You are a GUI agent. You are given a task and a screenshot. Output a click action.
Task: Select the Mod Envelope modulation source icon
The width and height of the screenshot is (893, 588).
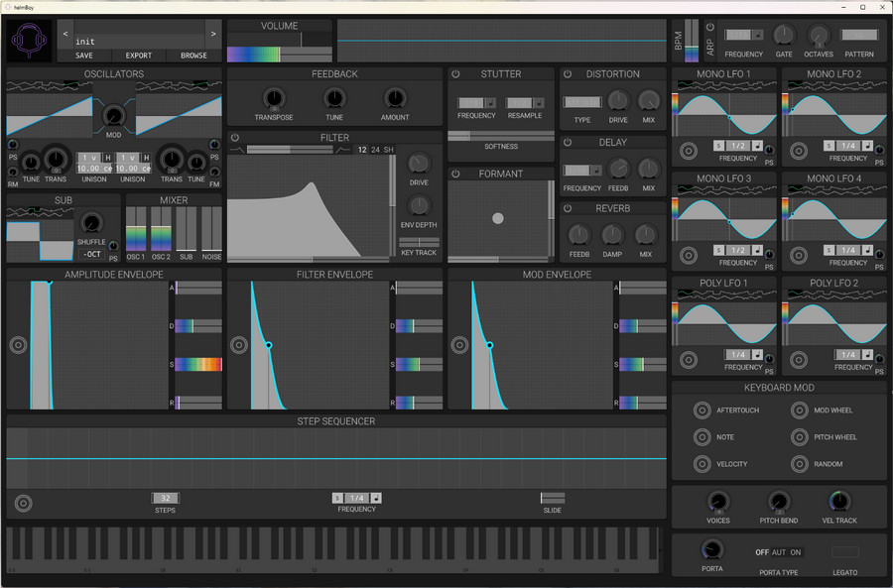point(459,345)
